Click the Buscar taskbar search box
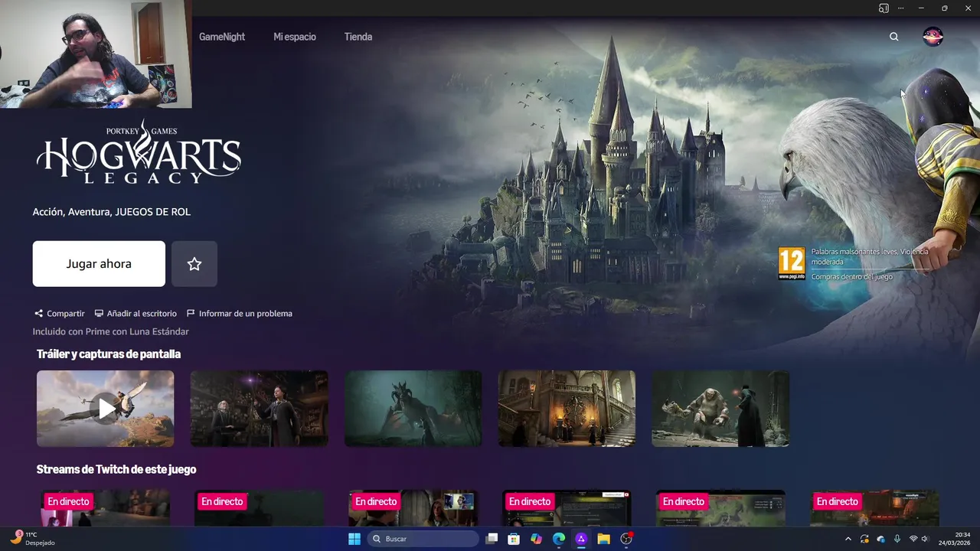This screenshot has height=551, width=980. pyautogui.click(x=423, y=539)
